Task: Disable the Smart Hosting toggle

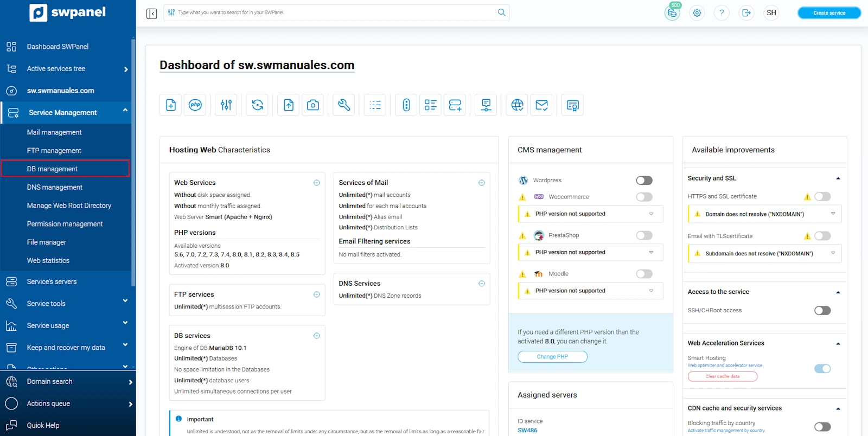Action: (x=822, y=369)
